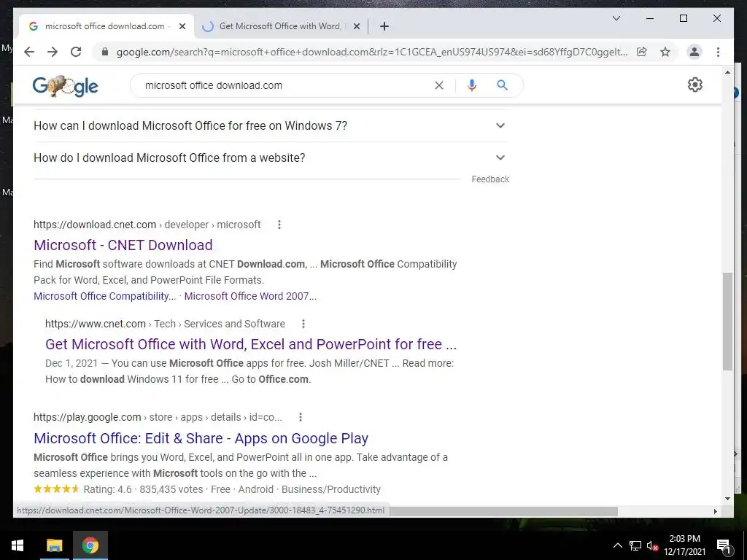
Task: Click the Rating 4.6 stars text
Action: tap(107, 489)
